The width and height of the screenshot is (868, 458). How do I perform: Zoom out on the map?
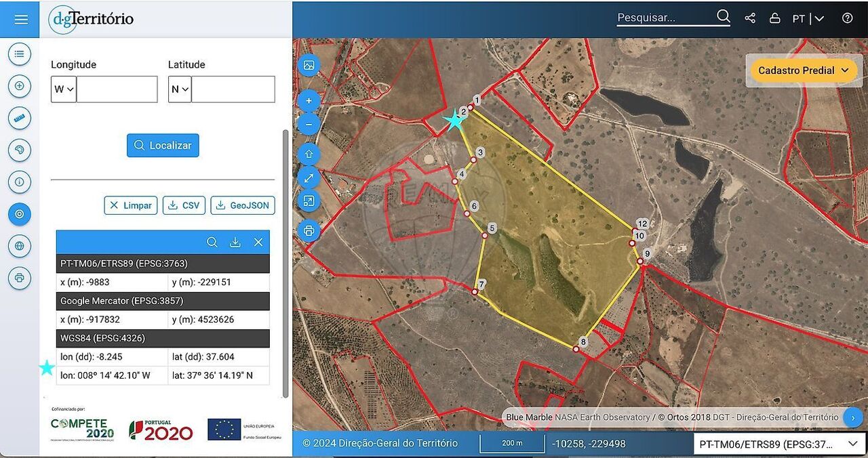309,125
